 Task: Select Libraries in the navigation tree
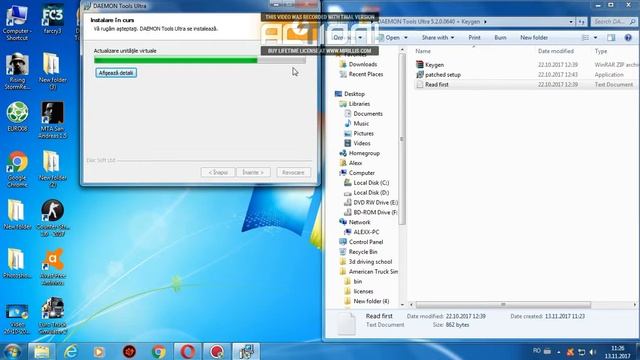(359, 104)
